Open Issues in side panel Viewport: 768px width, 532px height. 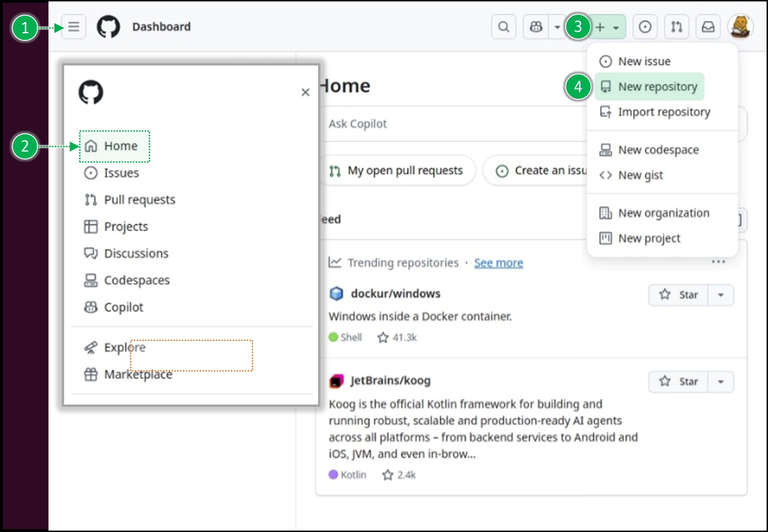pos(112,173)
